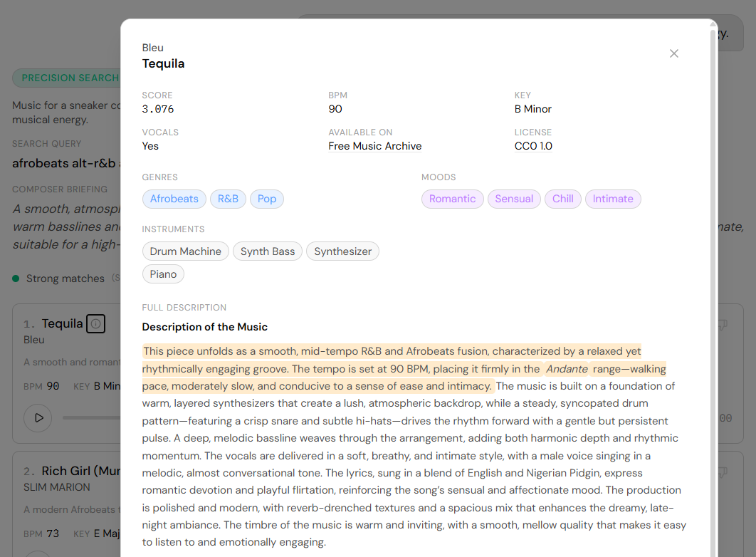This screenshot has width=756, height=557.
Task: Click the Bleu artist name in dialog
Action: (x=153, y=48)
